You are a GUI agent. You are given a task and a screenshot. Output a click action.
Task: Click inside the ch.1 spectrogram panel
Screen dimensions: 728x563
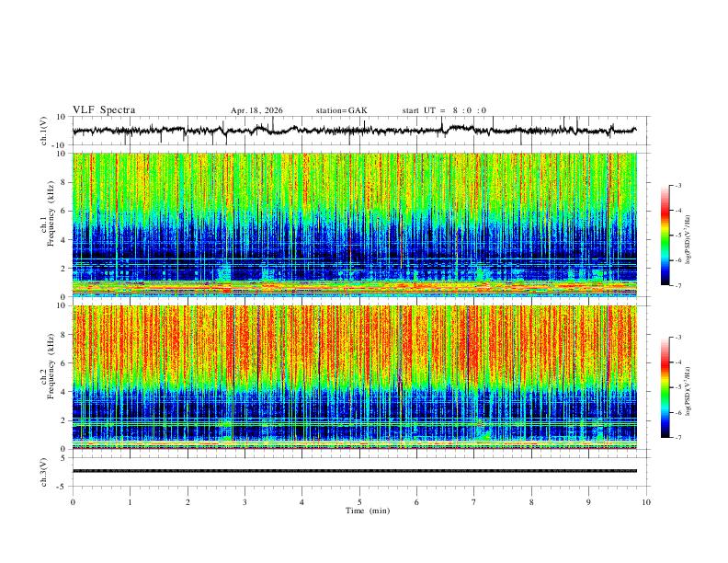pyautogui.click(x=354, y=224)
